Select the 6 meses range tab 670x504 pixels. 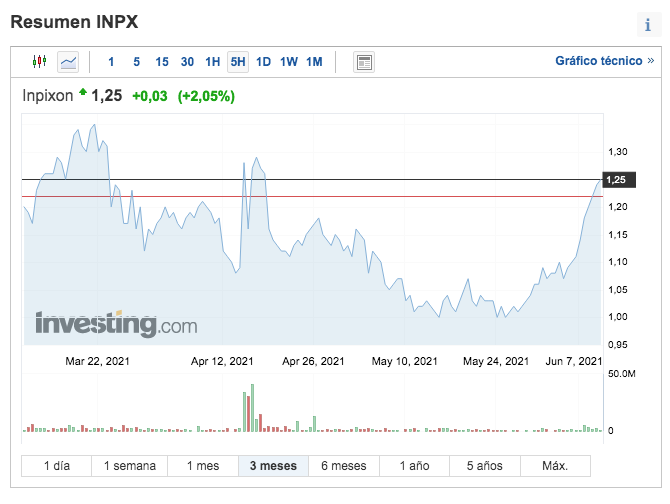coord(344,466)
